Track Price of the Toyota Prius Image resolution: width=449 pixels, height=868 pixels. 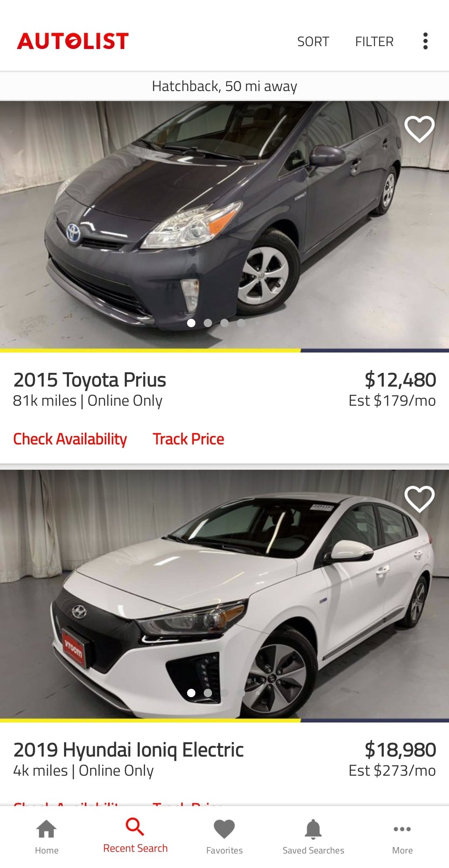188,439
